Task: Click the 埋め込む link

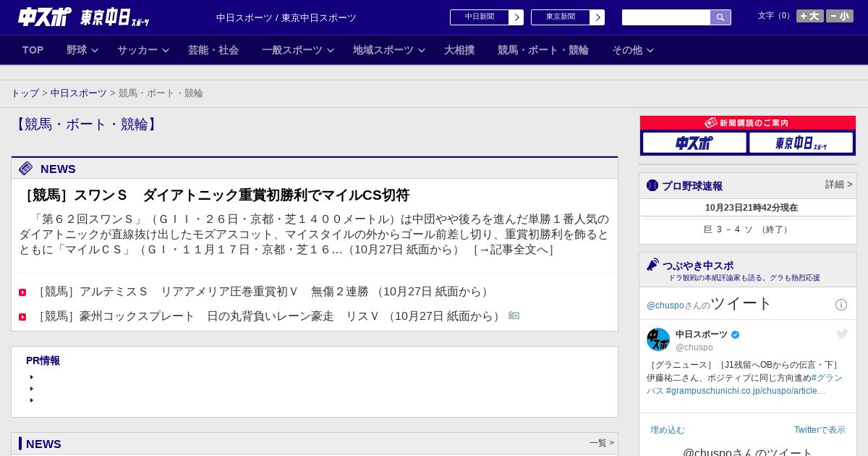Action: coord(667,430)
